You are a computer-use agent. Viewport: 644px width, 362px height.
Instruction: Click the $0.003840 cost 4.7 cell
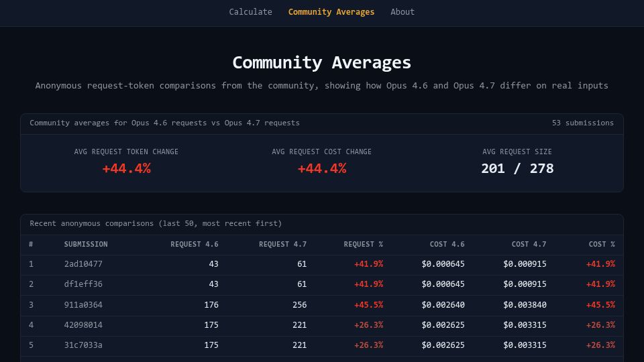point(525,305)
